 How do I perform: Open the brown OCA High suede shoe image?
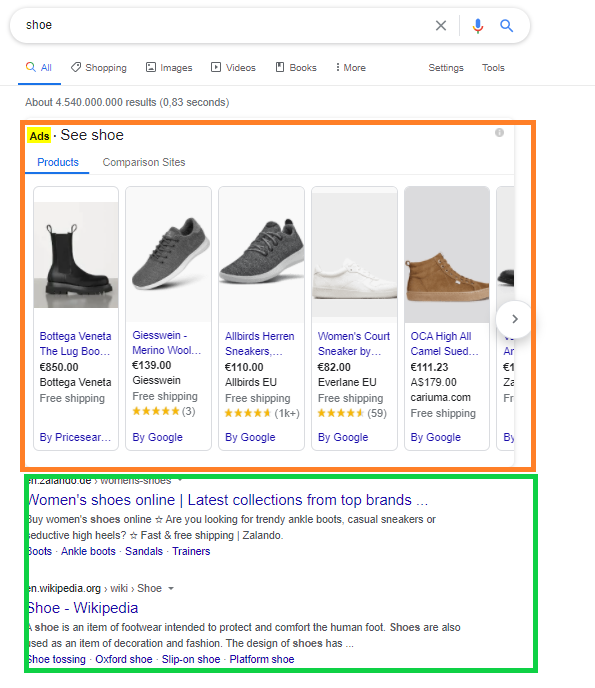click(x=447, y=254)
